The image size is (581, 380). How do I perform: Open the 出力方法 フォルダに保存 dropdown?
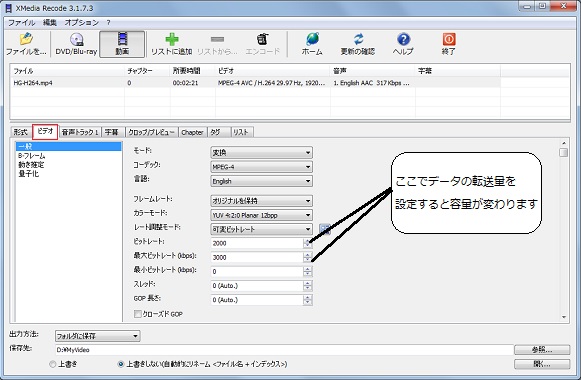[x=97, y=336]
